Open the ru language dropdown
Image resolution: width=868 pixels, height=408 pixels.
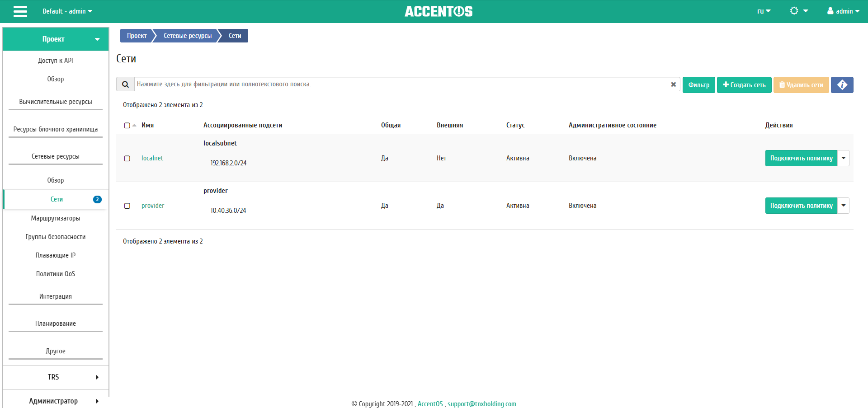tap(764, 11)
